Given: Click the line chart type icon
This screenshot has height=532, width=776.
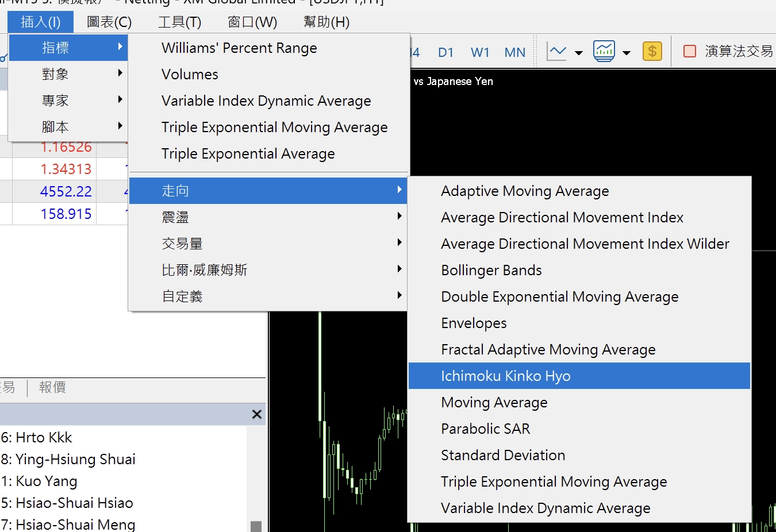Looking at the screenshot, I should tap(556, 52).
